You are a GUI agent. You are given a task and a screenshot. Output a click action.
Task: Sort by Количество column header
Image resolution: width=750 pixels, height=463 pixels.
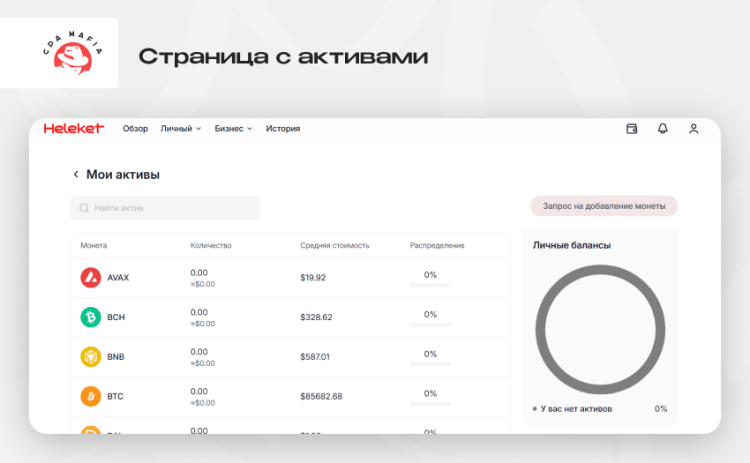click(x=211, y=245)
